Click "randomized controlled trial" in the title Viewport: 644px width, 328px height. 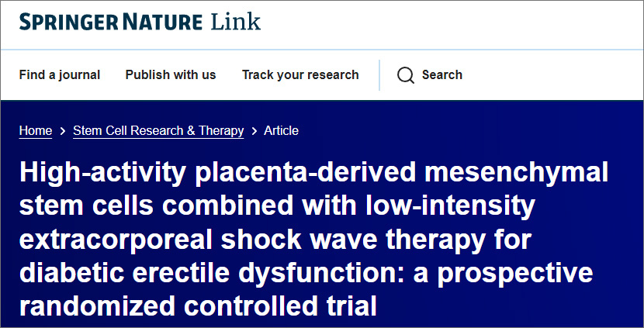[198, 306]
